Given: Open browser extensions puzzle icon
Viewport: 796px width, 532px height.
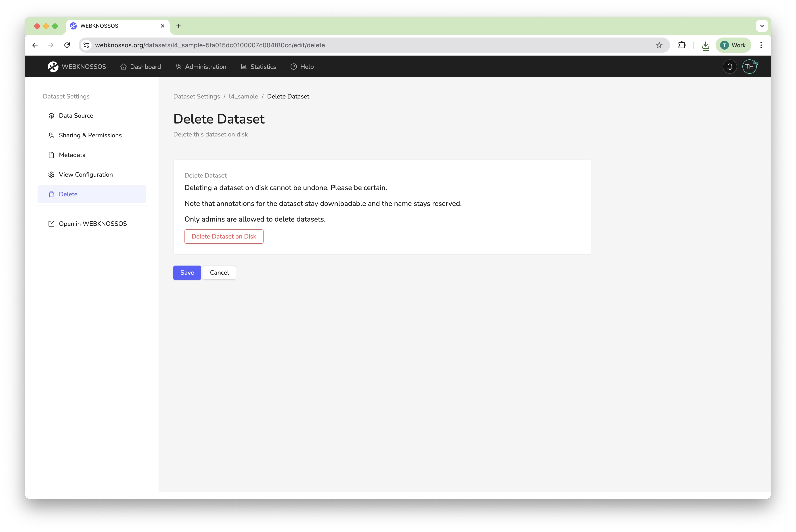Looking at the screenshot, I should 682,45.
